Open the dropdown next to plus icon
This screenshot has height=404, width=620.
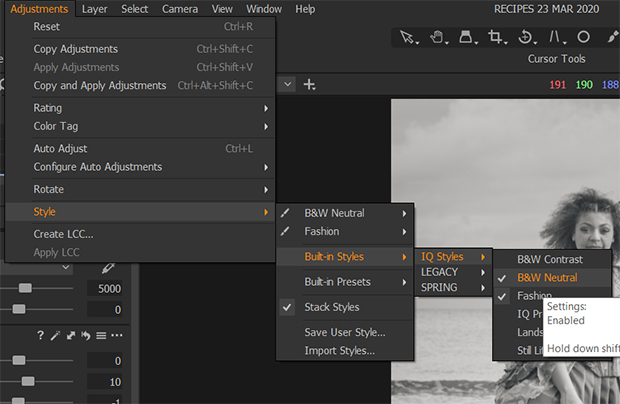click(288, 84)
